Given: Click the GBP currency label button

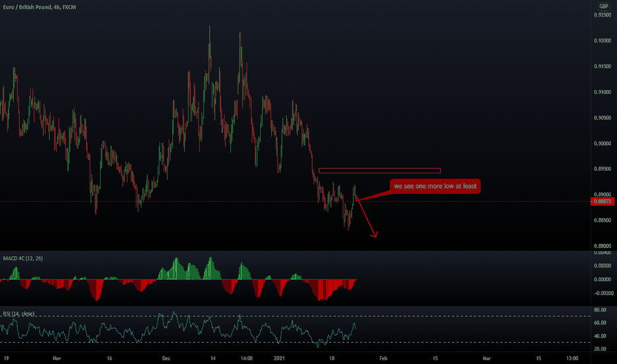Looking at the screenshot, I should (604, 6).
